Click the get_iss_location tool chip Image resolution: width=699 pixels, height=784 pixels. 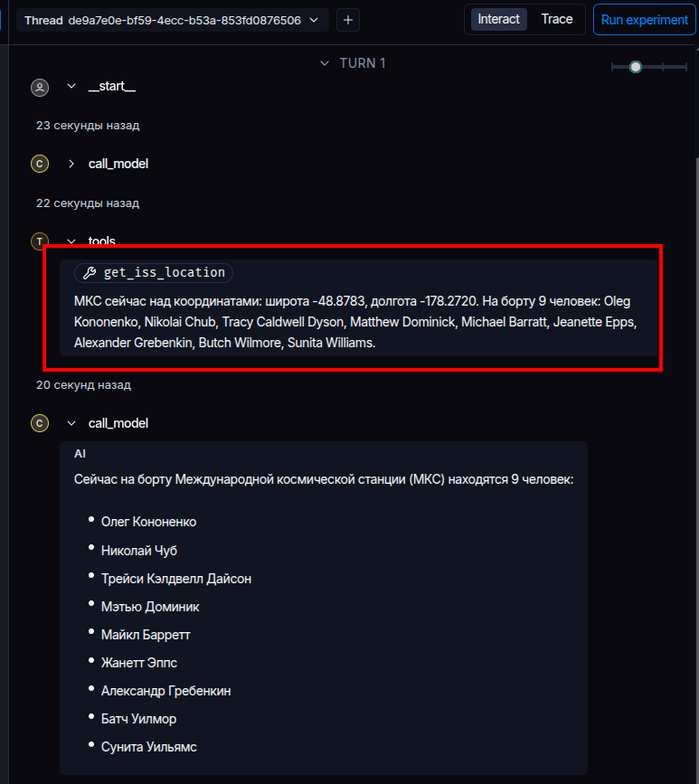point(154,272)
